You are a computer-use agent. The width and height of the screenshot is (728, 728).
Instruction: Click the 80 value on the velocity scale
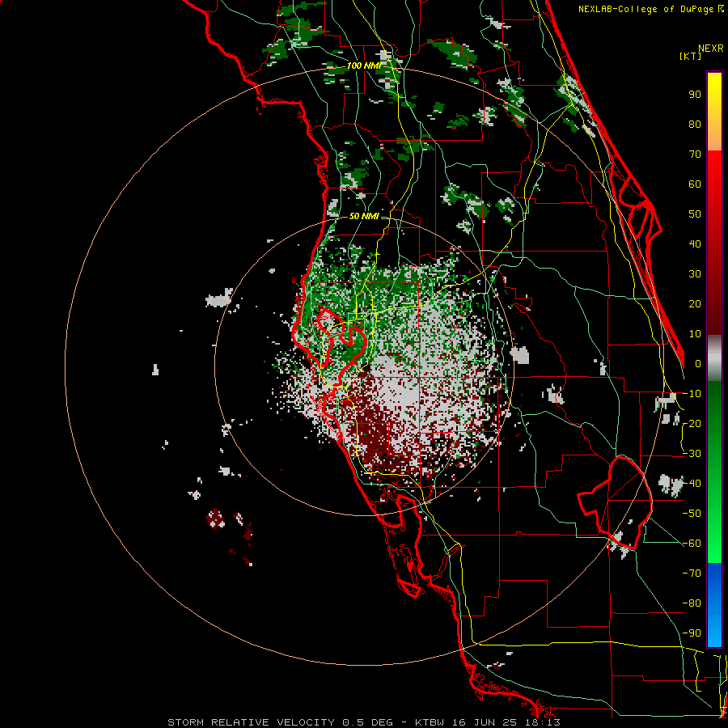pos(695,124)
